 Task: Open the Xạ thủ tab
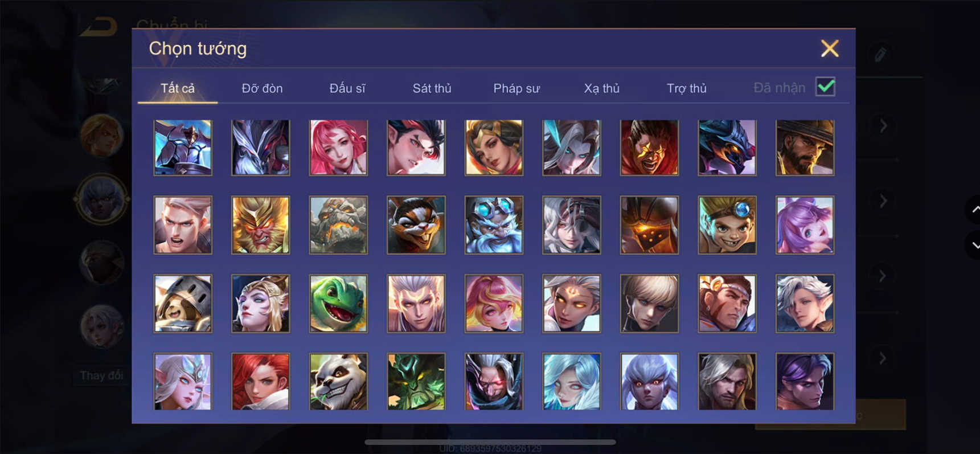(601, 88)
